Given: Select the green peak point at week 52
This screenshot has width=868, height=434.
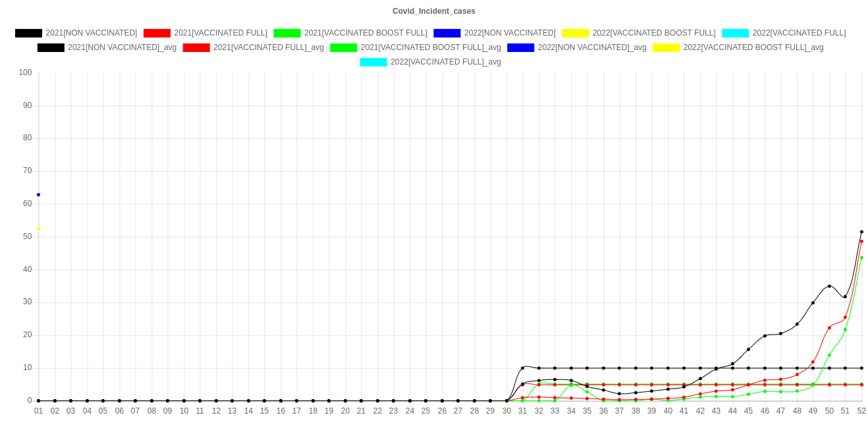Looking at the screenshot, I should click(861, 258).
